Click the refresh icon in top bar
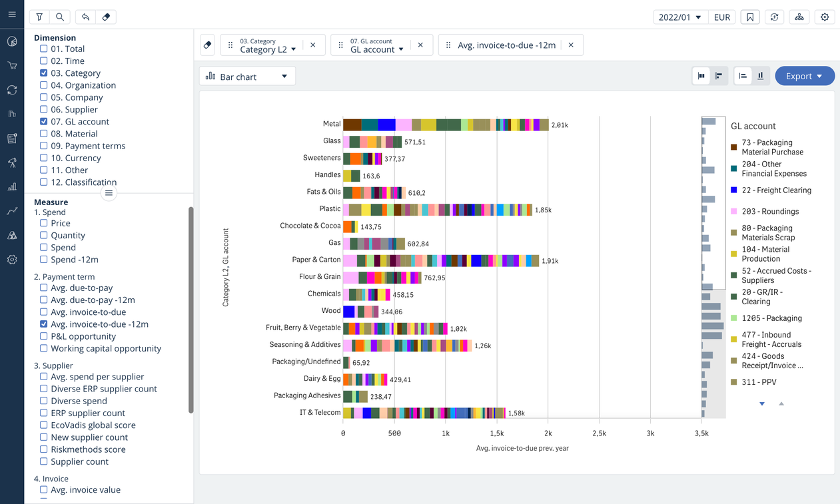 (x=774, y=17)
